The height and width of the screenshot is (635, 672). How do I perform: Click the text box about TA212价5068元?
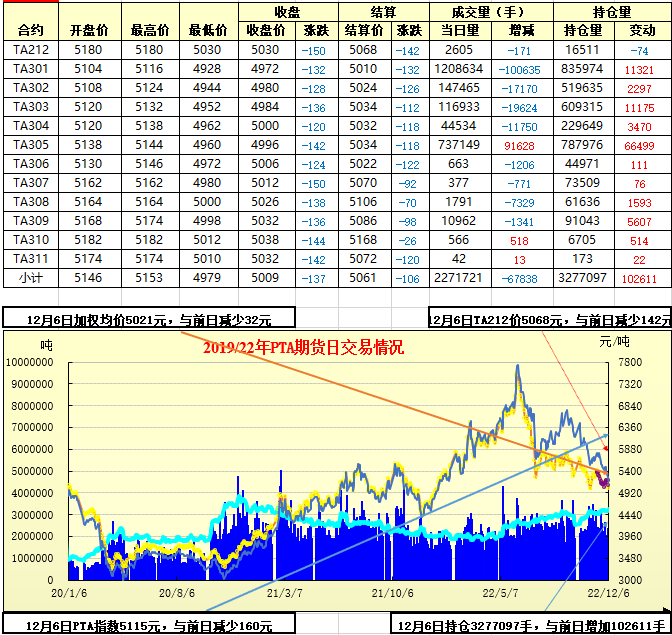pos(550,320)
